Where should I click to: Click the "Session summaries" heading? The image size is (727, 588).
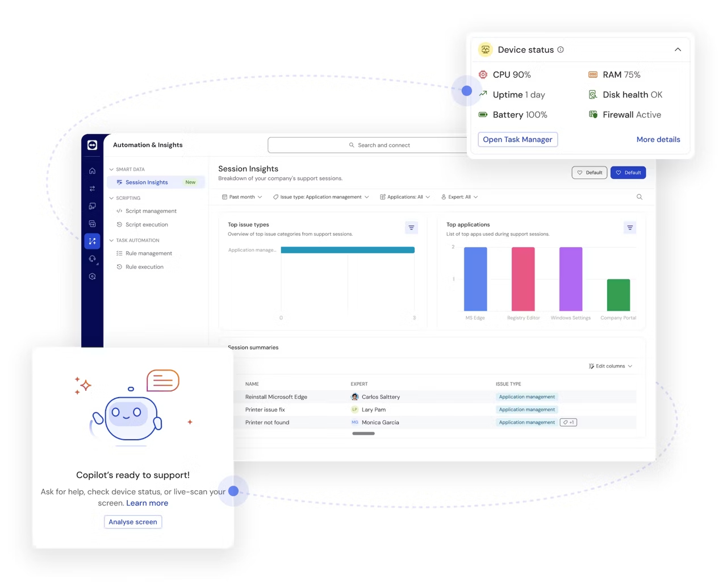click(x=253, y=348)
